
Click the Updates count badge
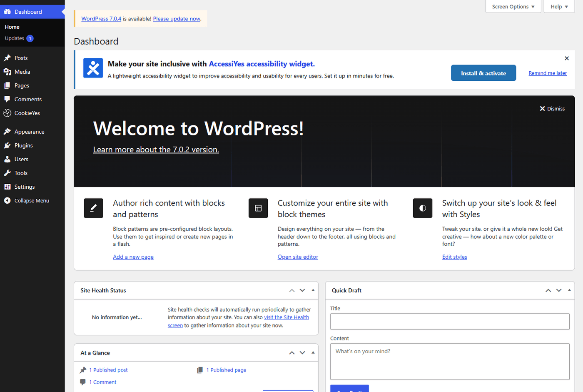pyautogui.click(x=30, y=38)
